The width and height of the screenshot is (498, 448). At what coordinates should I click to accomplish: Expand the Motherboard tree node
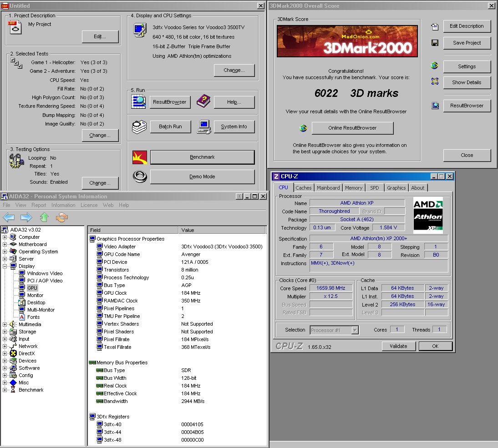5,244
